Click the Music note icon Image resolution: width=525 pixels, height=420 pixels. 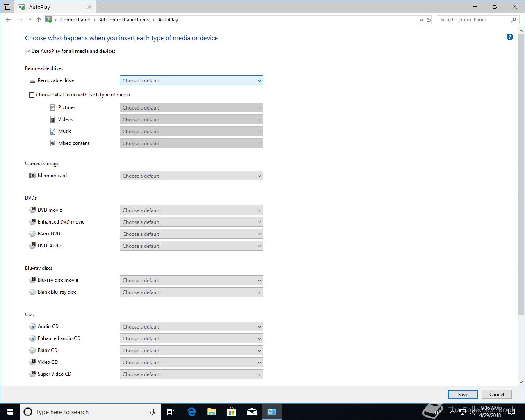(53, 131)
